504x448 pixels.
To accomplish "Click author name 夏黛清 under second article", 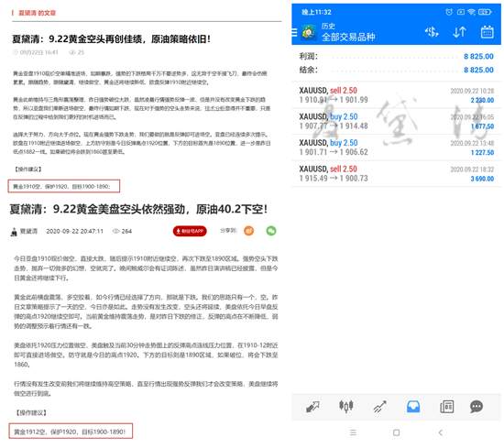I will pos(28,231).
